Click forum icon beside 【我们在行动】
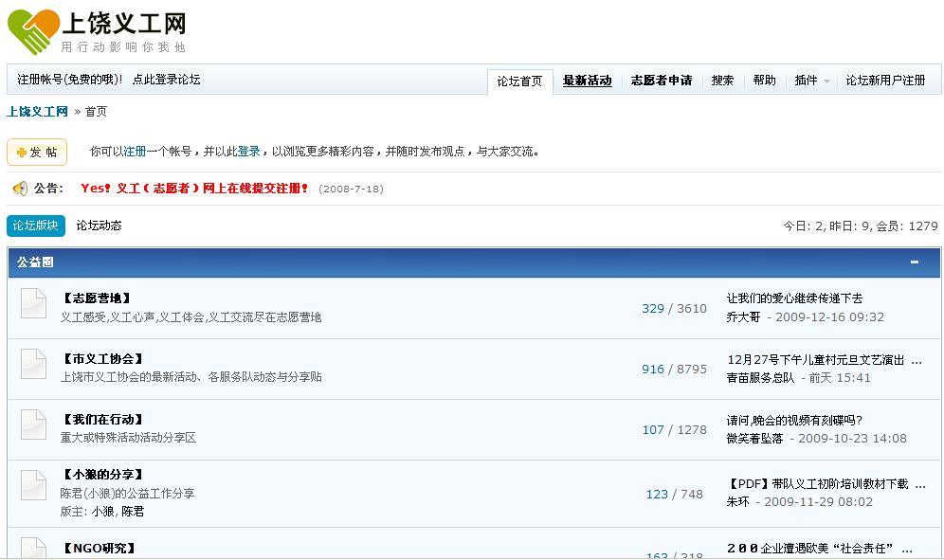The width and height of the screenshot is (944, 560). click(x=33, y=425)
